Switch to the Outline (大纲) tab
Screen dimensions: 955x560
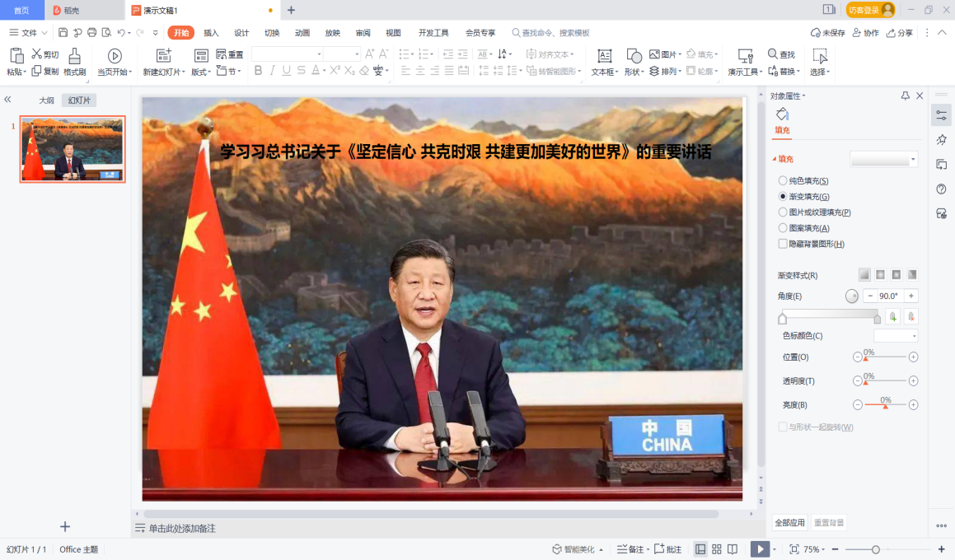46,100
